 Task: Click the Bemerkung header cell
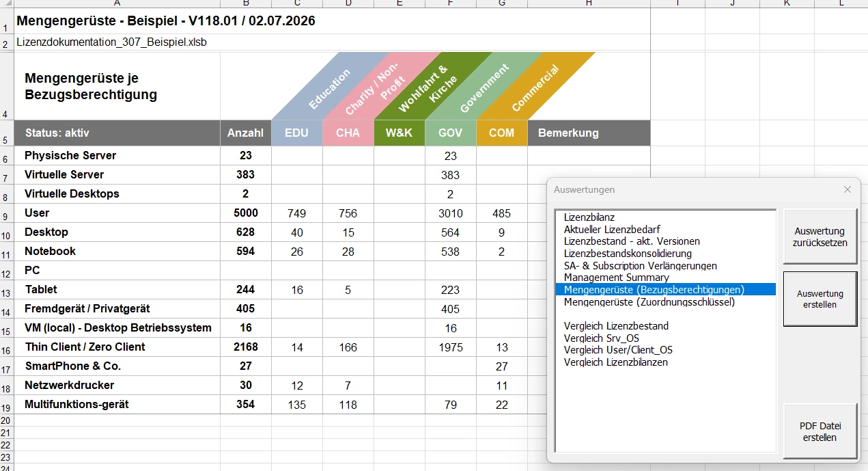coord(589,133)
